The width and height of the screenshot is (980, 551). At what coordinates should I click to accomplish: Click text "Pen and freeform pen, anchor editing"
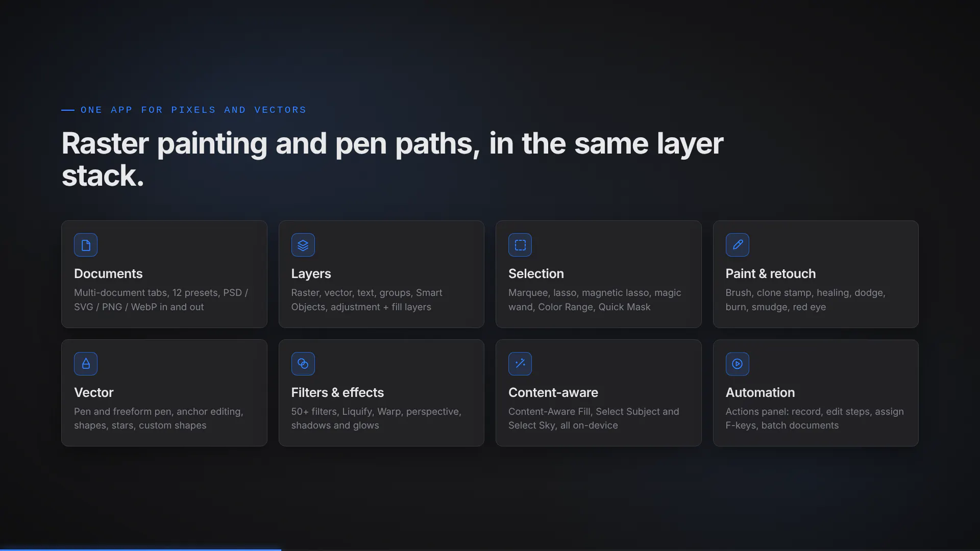point(158,412)
